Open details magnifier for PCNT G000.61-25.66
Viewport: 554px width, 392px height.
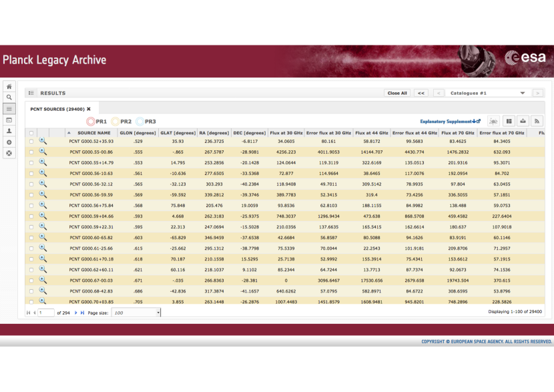[43, 248]
